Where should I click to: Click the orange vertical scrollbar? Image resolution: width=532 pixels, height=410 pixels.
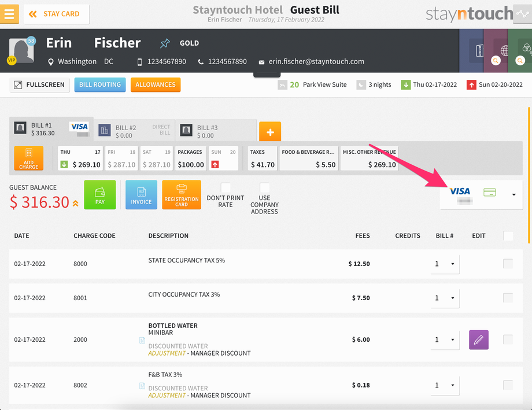coord(529,175)
